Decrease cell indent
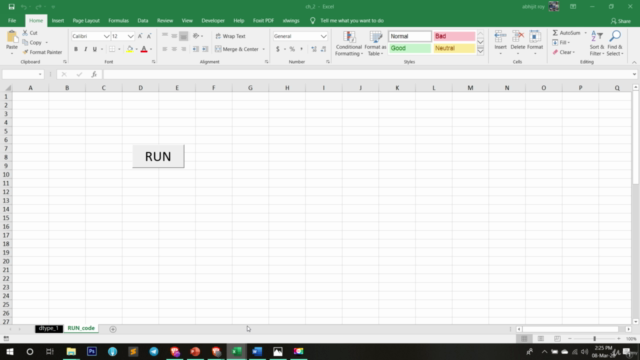 196,49
